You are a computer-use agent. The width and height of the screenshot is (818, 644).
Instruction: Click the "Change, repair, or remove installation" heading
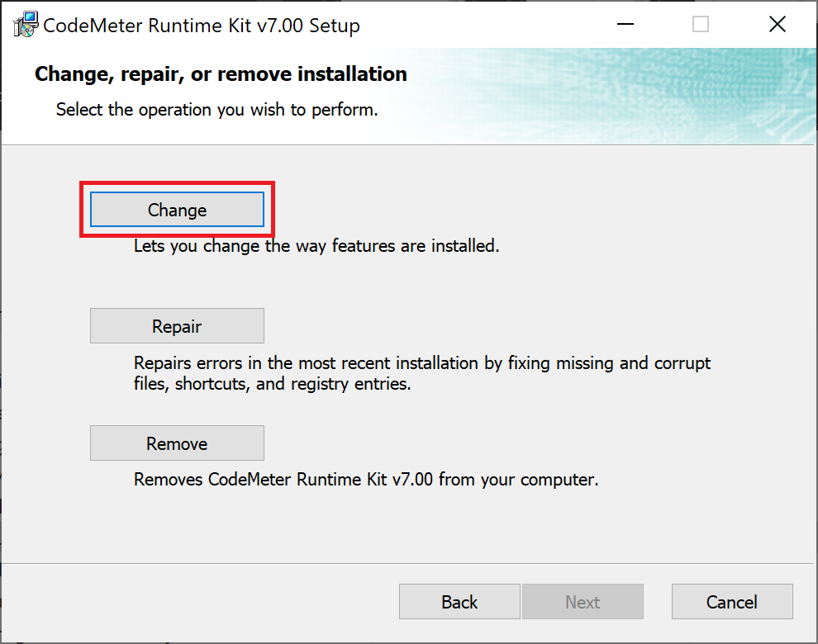coord(221,74)
